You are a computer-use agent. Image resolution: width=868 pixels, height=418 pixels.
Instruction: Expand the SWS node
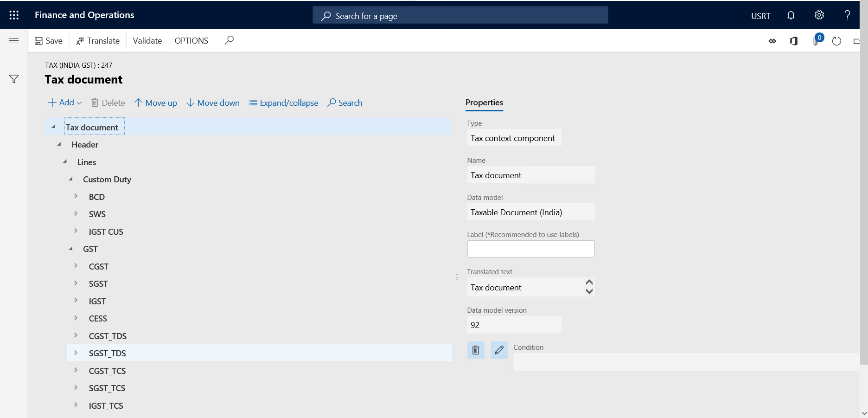76,214
